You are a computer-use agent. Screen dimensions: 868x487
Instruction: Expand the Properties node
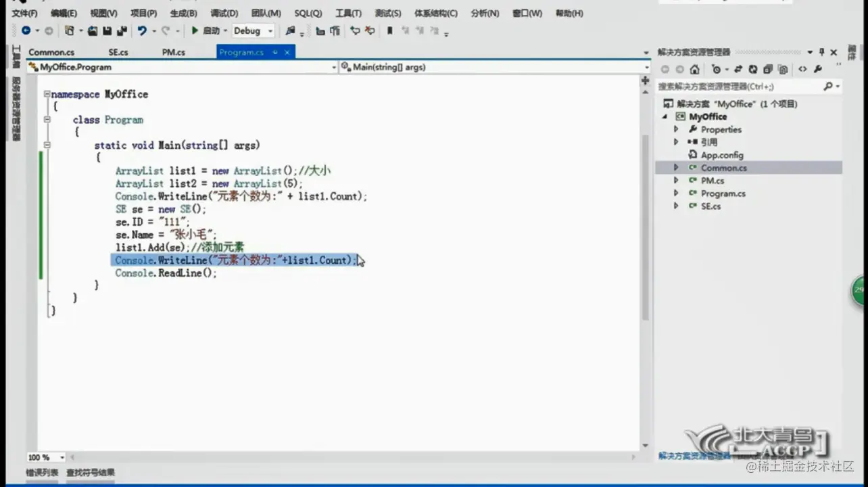(x=676, y=129)
